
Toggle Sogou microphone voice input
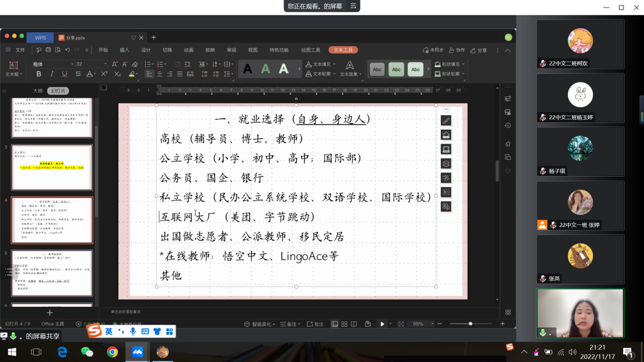pos(133,332)
